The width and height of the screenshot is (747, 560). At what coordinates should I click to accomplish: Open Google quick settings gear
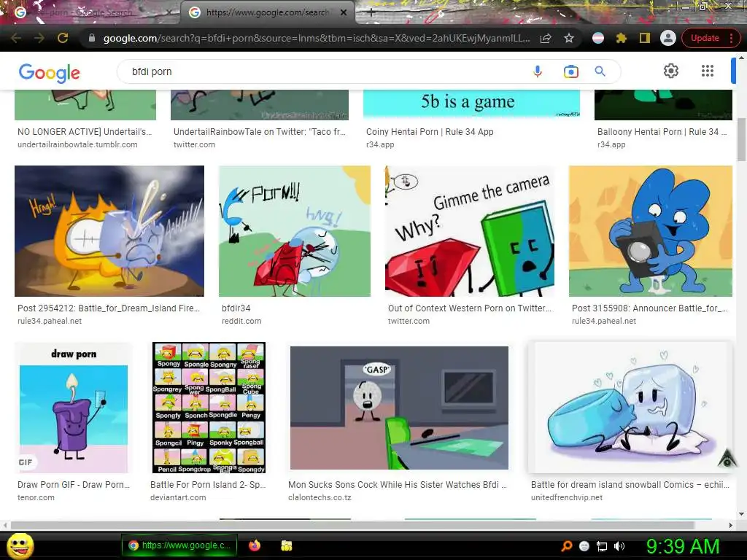[671, 71]
